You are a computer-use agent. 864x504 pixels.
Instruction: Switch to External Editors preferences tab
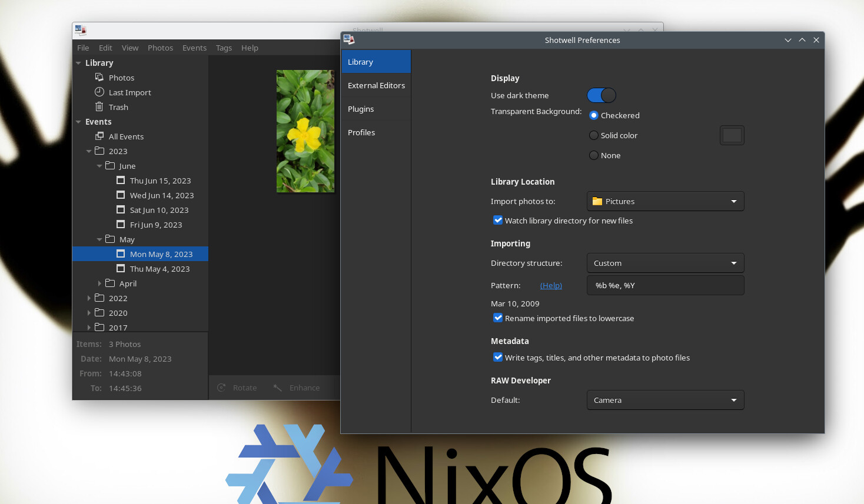[x=376, y=85]
